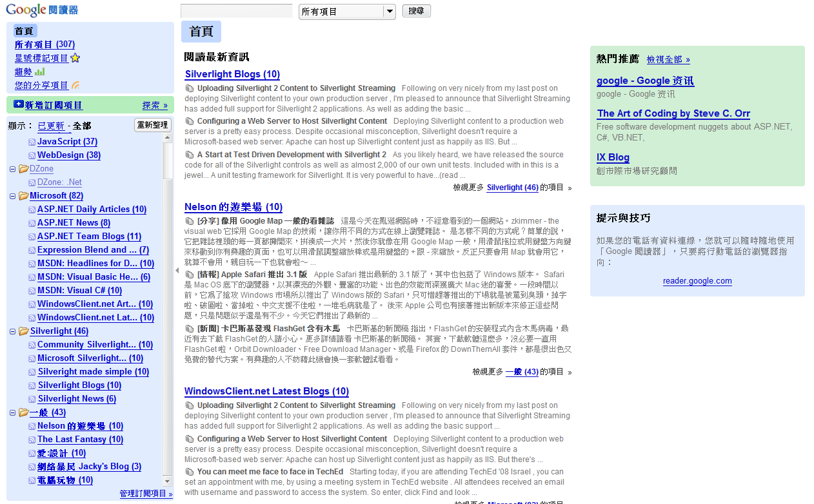Click item icon before '[分享] 像用 Google Map'
Viewport: 814px width, 504px height.
(x=190, y=221)
